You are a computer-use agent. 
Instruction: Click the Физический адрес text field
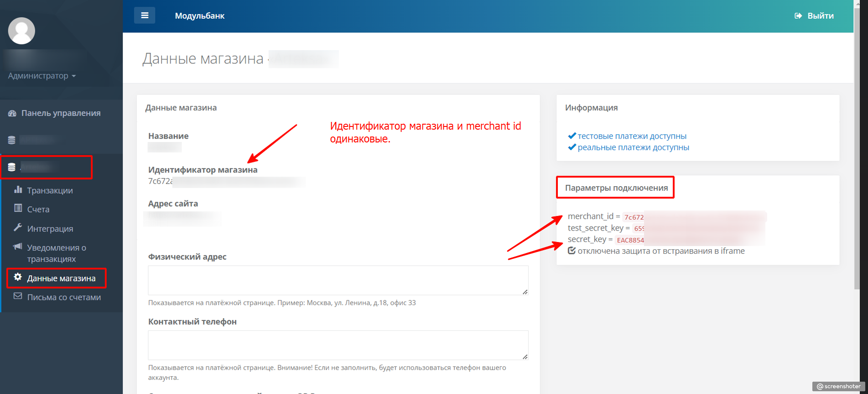[x=338, y=280]
